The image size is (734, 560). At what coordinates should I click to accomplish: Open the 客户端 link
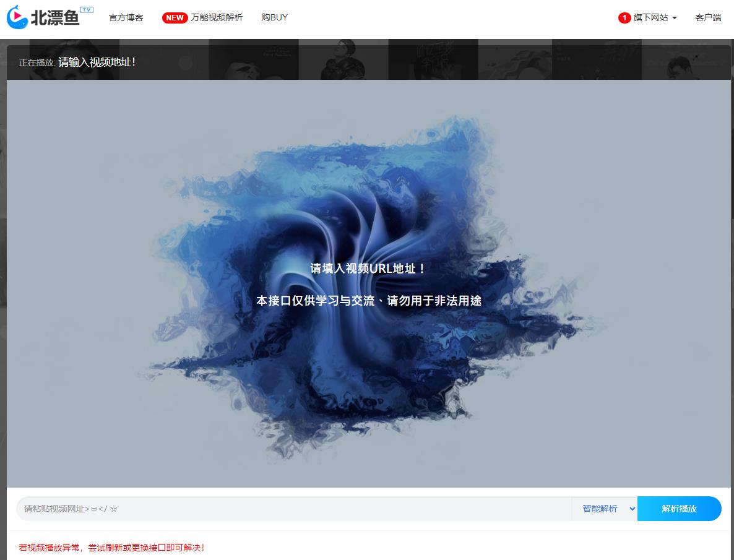click(708, 18)
